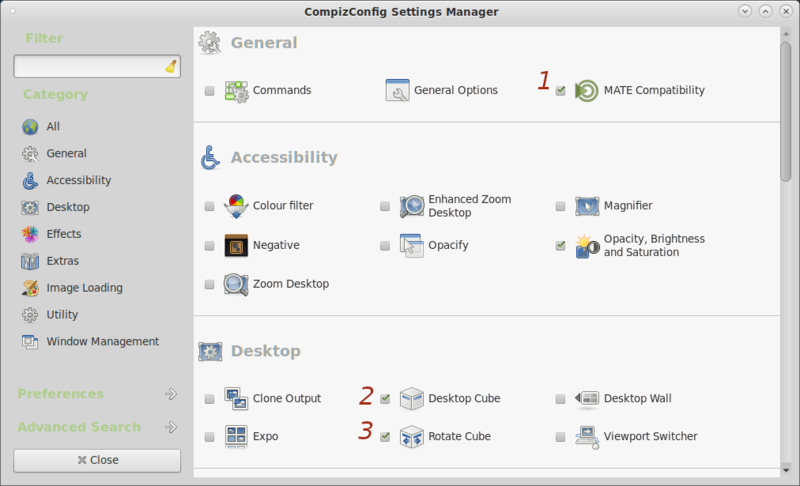The width and height of the screenshot is (800, 486).
Task: Disable the MATE Compatibility checkbox
Action: (x=560, y=91)
